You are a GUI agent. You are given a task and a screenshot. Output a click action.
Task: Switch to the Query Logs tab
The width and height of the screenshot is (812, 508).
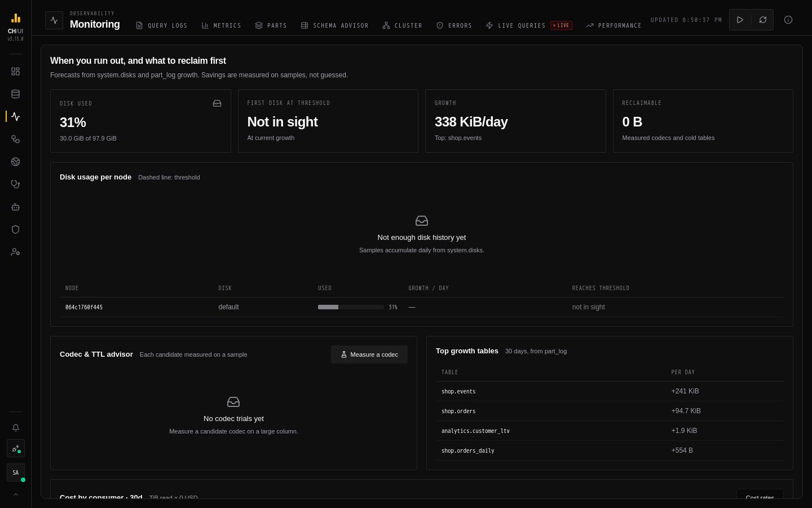click(x=161, y=25)
